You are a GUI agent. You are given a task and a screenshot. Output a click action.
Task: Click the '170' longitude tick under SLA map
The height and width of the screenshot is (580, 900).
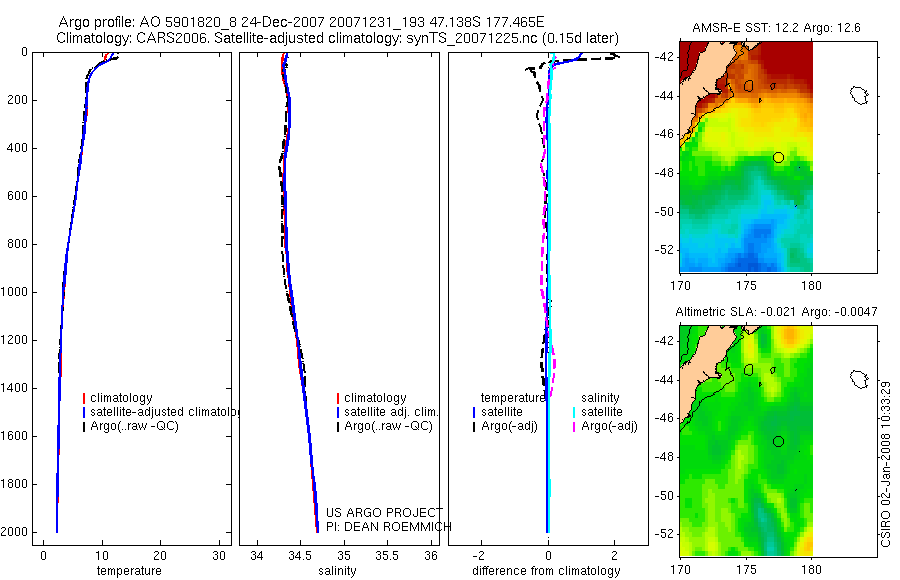click(681, 570)
